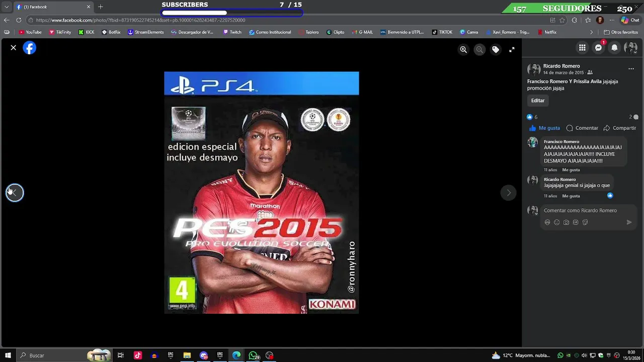Image resolution: width=644 pixels, height=362 pixels.
Task: Open Francisco Romero's name in the comment
Action: point(561,142)
